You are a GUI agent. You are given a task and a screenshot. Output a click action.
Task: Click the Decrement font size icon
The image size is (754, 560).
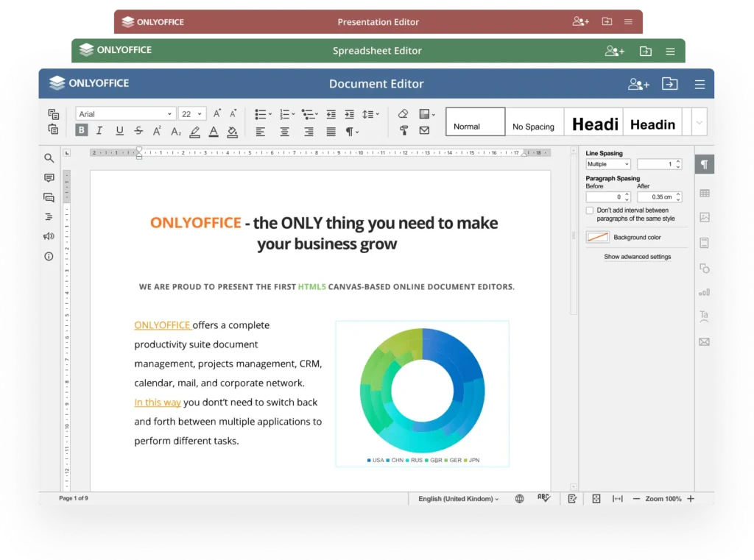pos(233,113)
